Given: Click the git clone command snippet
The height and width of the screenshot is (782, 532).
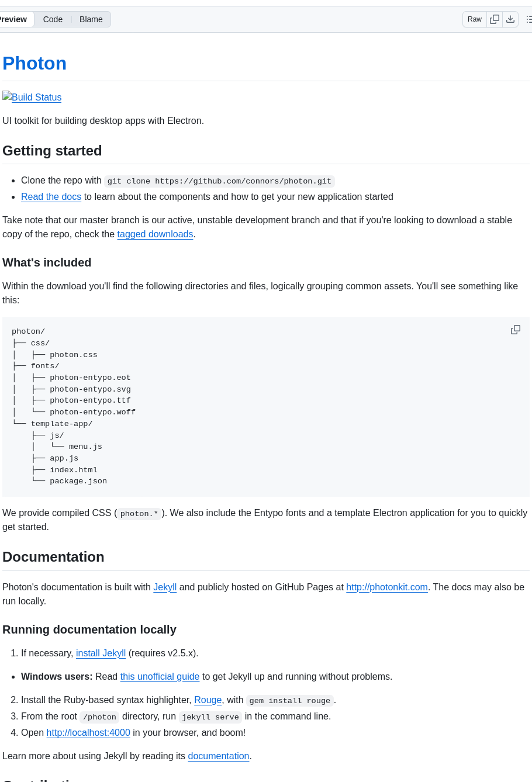Looking at the screenshot, I should [x=219, y=181].
